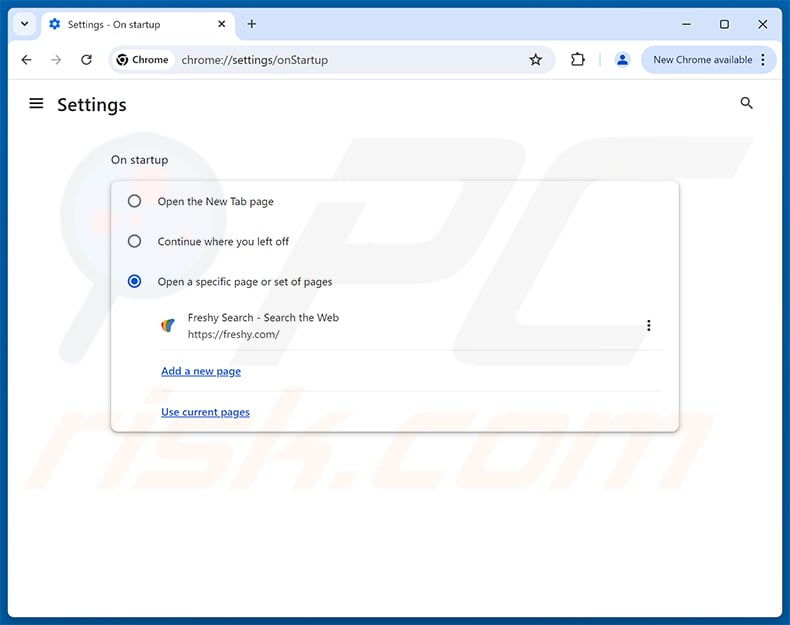Open the tab search dropdown arrow

(24, 24)
